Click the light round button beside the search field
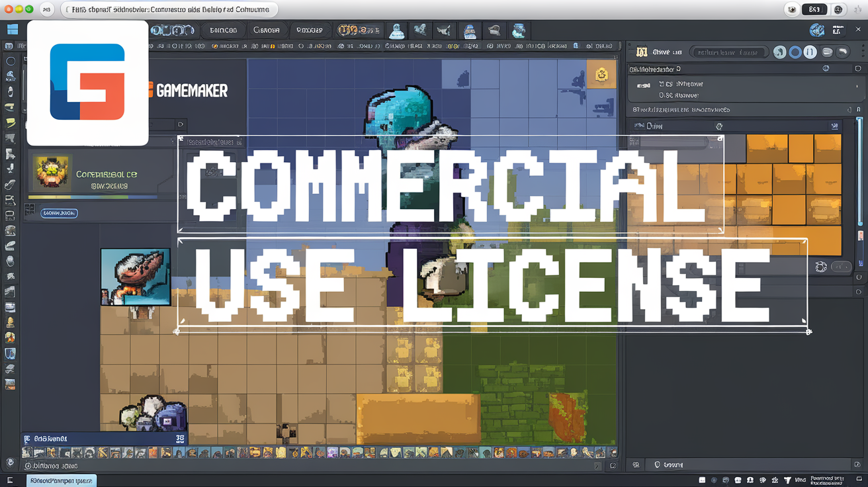This screenshot has height=487, width=868. pyautogui.click(x=780, y=52)
